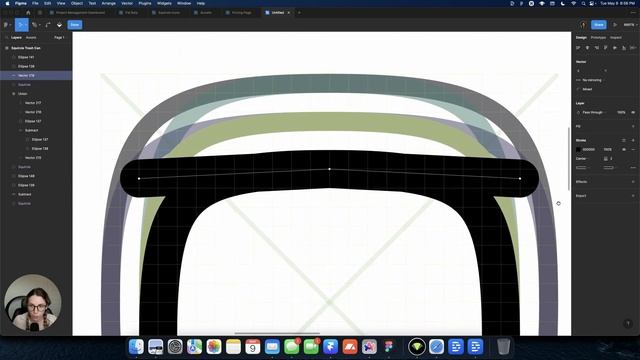
Task: Click the Mixed corner radius field
Action: point(587,89)
